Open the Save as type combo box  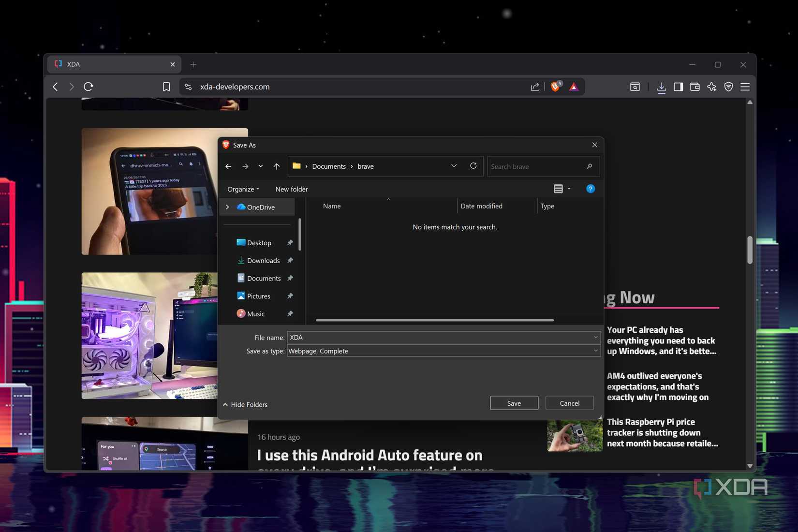443,351
